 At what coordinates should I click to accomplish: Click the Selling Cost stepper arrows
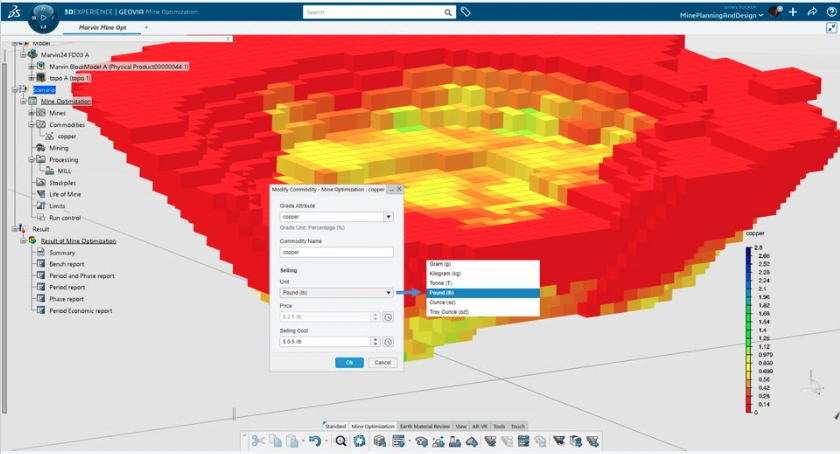(375, 341)
